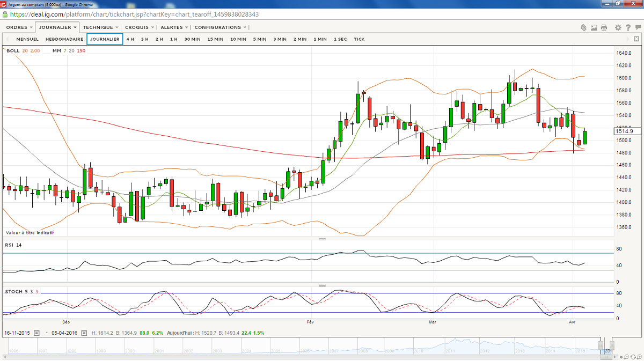Open the ALERTES dropdown
Screen dimensions: 644x361
pyautogui.click(x=174, y=27)
